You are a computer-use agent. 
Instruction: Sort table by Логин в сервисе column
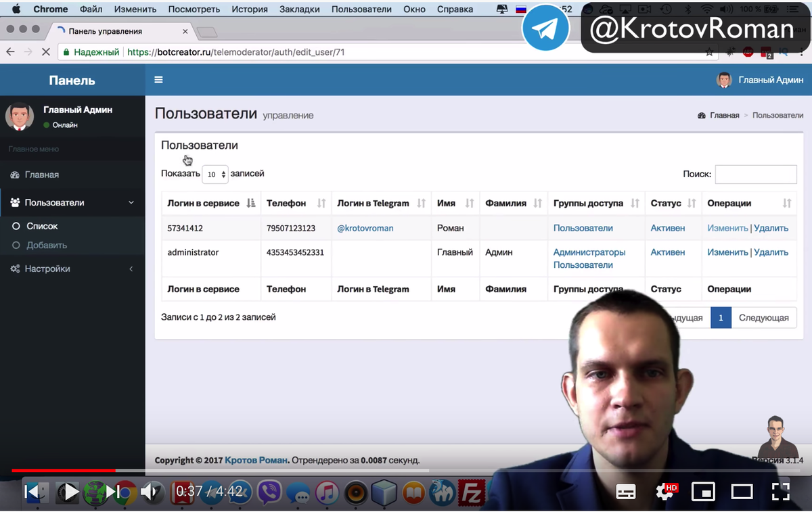[x=211, y=203]
